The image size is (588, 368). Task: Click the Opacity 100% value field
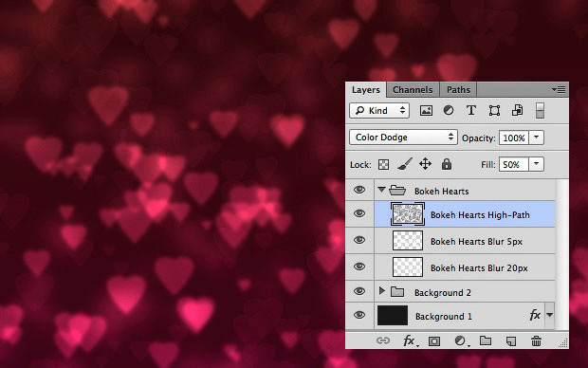click(514, 138)
